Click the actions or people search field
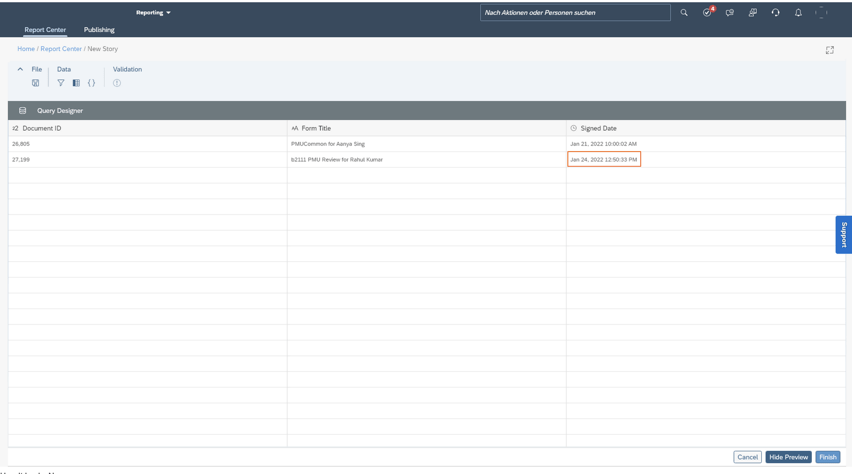This screenshot has width=852, height=474. tap(574, 13)
